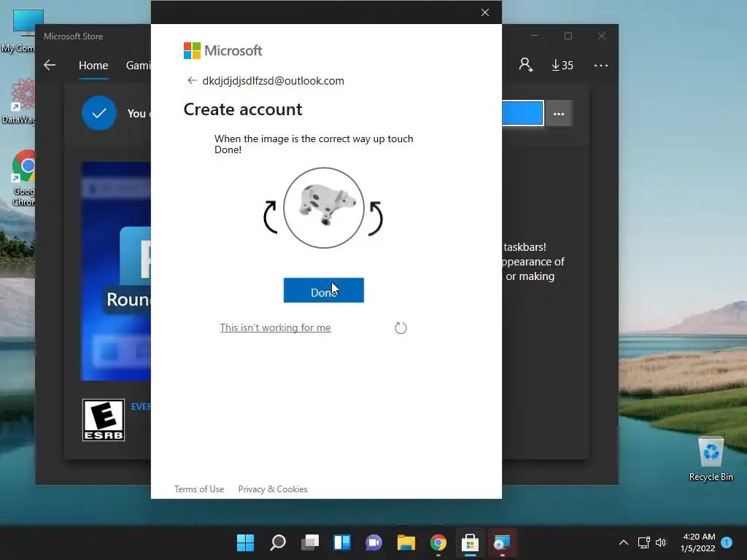This screenshot has width=747, height=560.
Task: Open Terms of Use link
Action: click(x=199, y=489)
